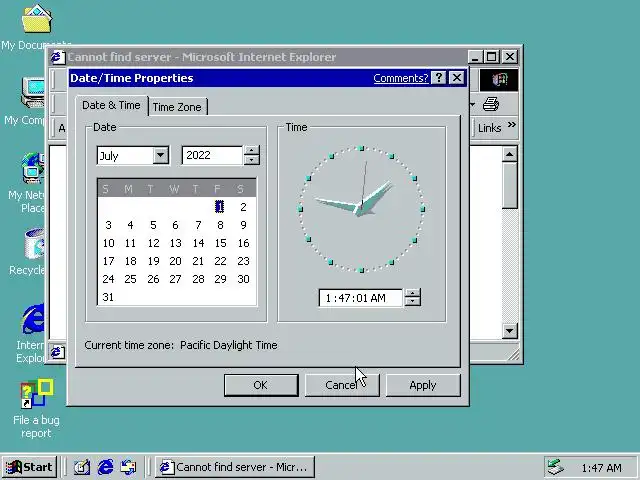
Task: Open the File a bug report shortcut
Action: [x=37, y=394]
